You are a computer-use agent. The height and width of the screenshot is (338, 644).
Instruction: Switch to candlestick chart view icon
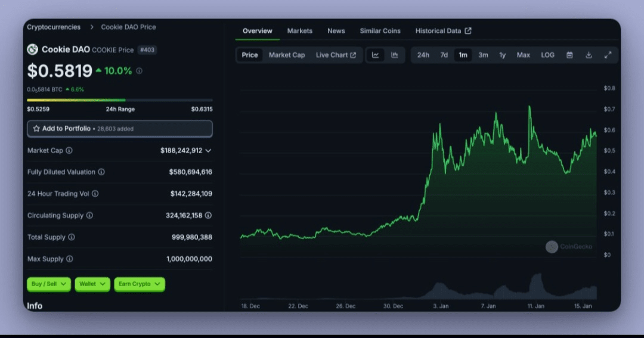394,55
